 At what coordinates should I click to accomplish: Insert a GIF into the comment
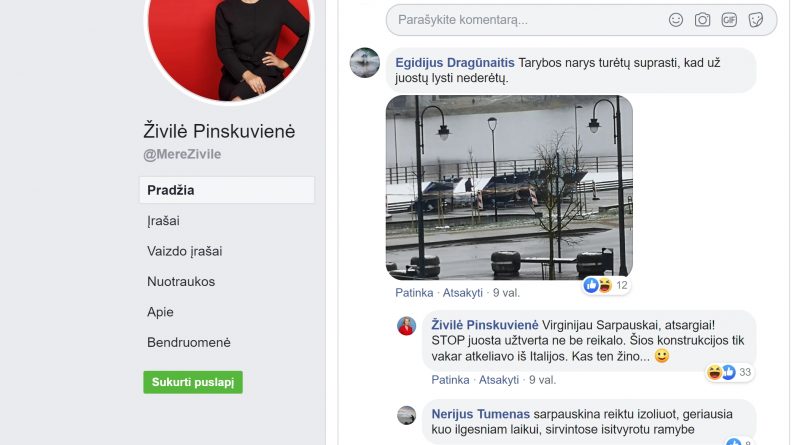(x=729, y=20)
